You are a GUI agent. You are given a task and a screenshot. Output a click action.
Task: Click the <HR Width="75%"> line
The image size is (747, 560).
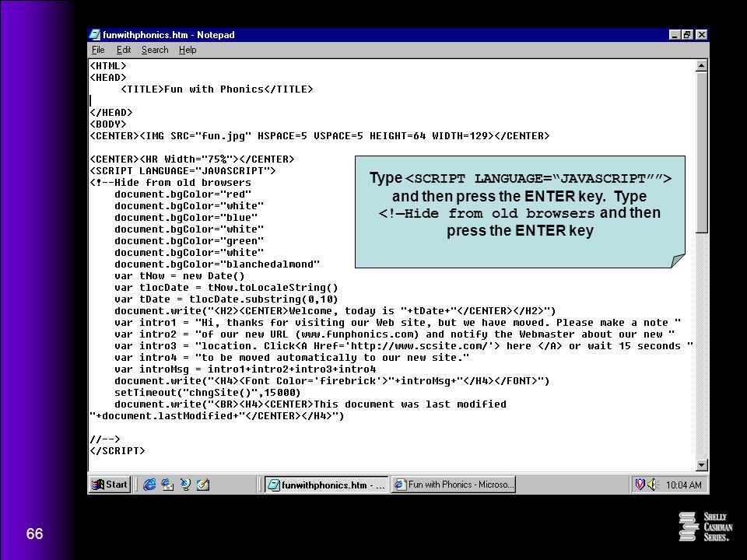tap(192, 159)
